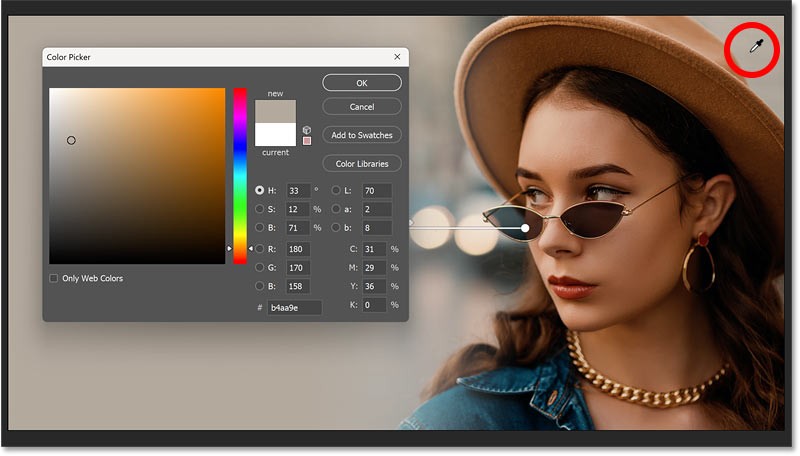Close the Color Picker dialog with X
Screen dimensions: 800x456
(x=397, y=57)
